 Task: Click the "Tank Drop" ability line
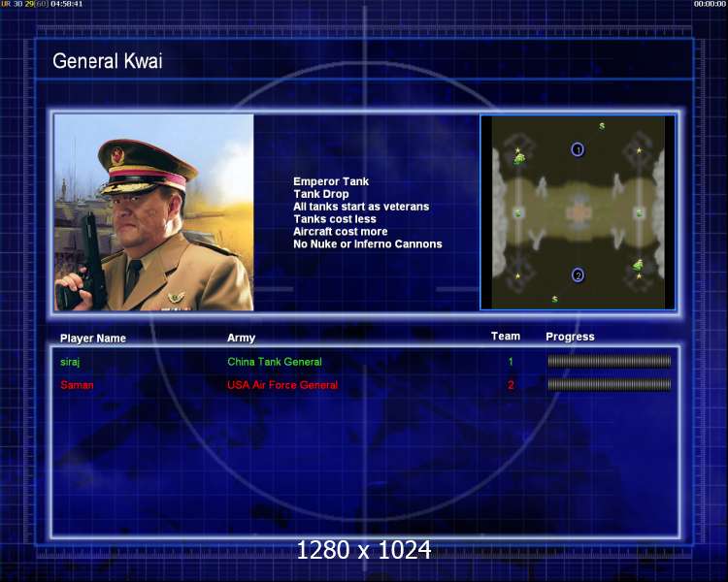[321, 194]
